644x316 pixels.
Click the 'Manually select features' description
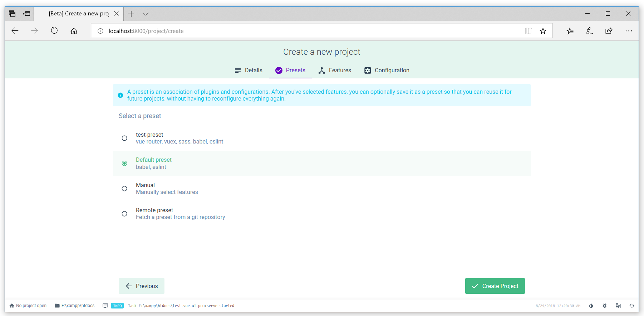167,192
